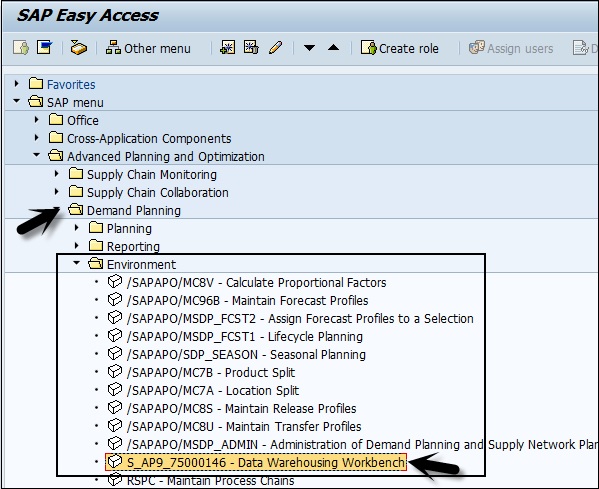Click the Environment open folder icon
This screenshot has height=489, width=599.
96,263
